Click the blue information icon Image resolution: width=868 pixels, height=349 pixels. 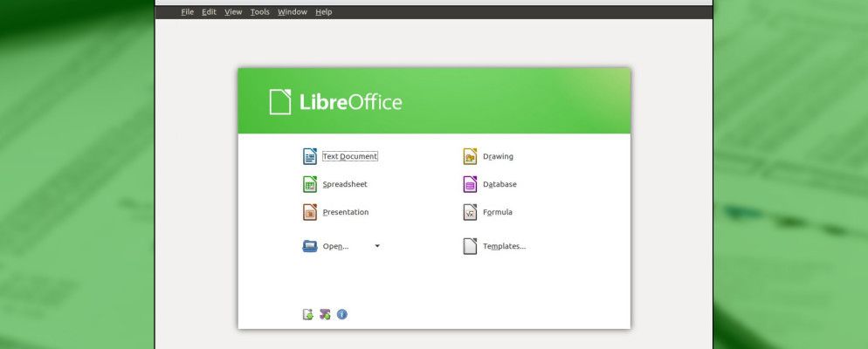(342, 314)
